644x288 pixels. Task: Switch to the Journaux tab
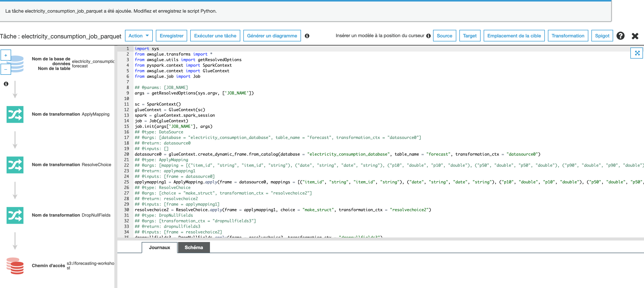point(159,248)
